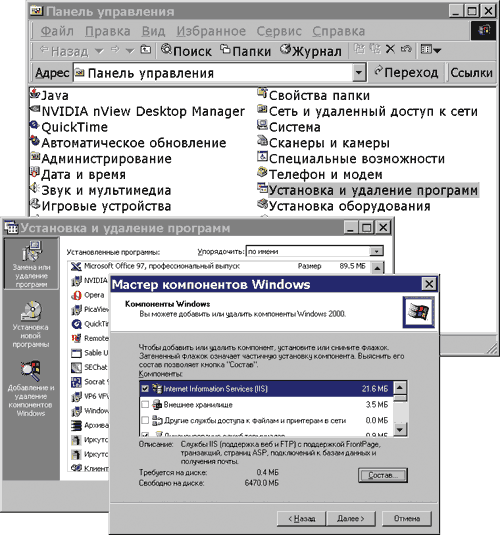Uncheck Internet Information Services (IIS) checkbox
Screen dimensions: 500x535
click(145, 389)
